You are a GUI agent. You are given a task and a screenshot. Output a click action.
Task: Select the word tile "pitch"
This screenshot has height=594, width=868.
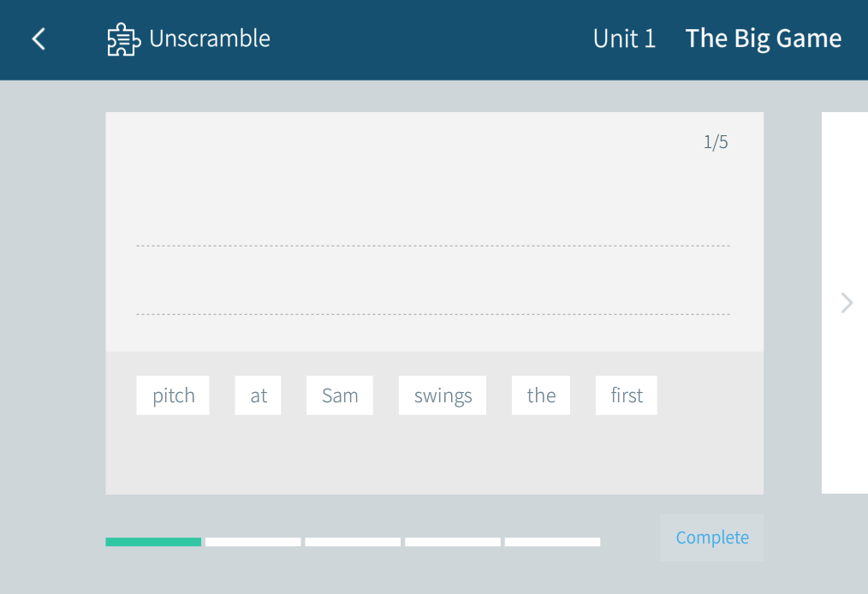click(x=173, y=395)
